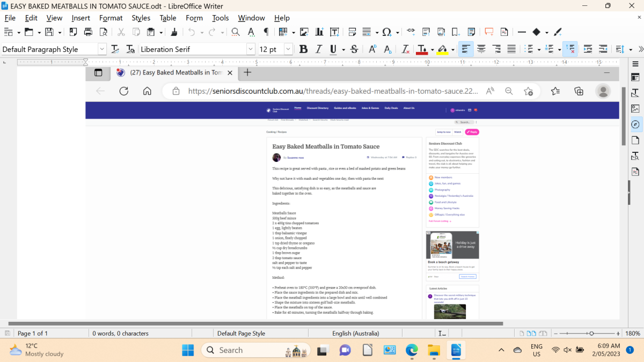The height and width of the screenshot is (362, 644).
Task: Click the yellow highlighting color button
Action: (442, 49)
